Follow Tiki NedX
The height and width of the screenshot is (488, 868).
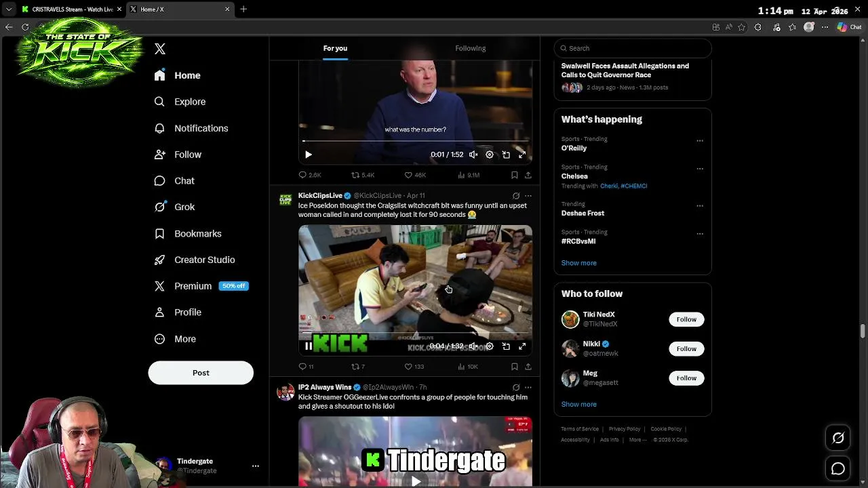pyautogui.click(x=686, y=319)
